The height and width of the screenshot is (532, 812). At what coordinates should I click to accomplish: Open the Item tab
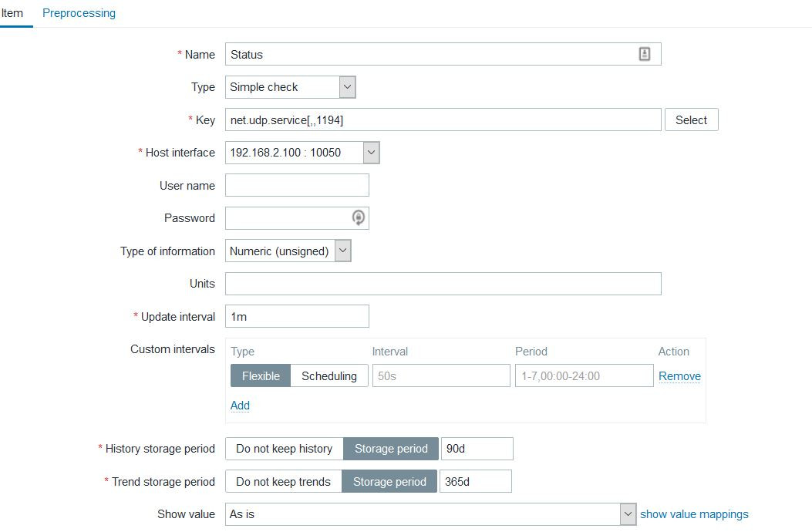[x=12, y=13]
